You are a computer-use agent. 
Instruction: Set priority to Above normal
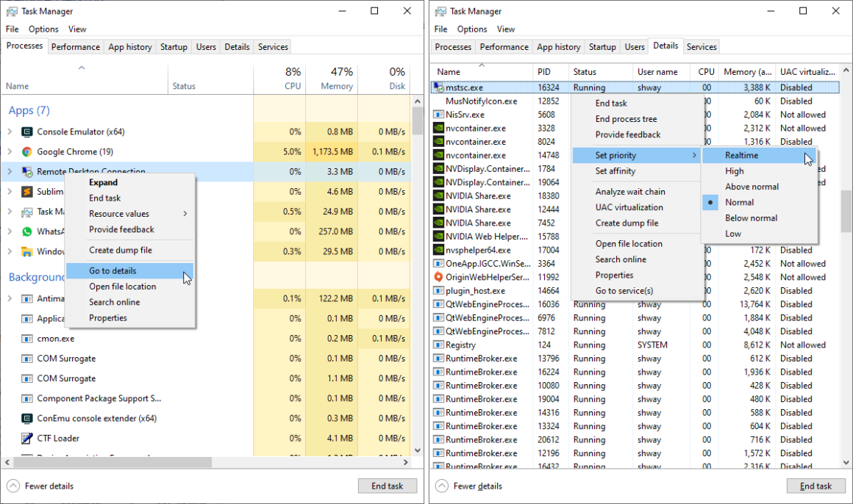click(x=752, y=187)
